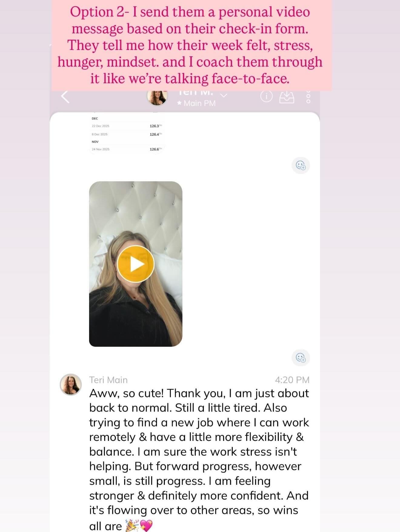This screenshot has height=532, width=400.
Task: Expand the chevron next to Teri M.
Action: coord(224,95)
